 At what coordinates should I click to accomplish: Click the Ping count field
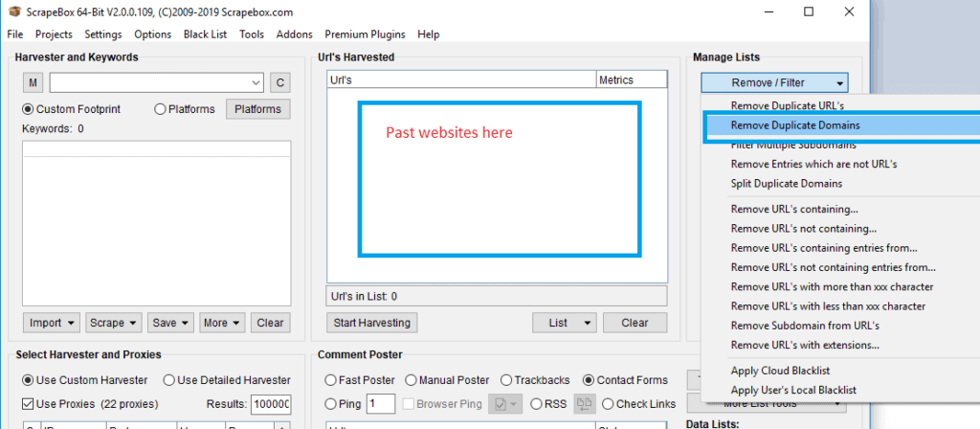point(381,404)
